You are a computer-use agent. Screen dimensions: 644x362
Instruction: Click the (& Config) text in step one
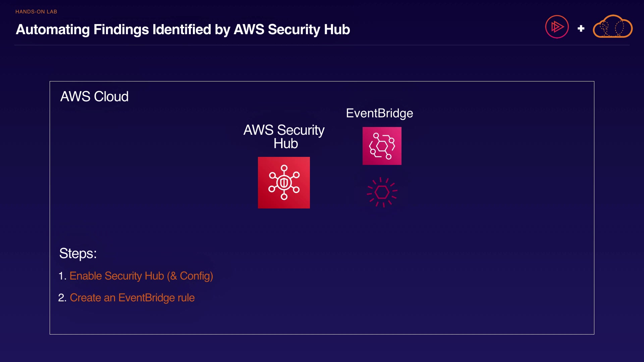190,276
